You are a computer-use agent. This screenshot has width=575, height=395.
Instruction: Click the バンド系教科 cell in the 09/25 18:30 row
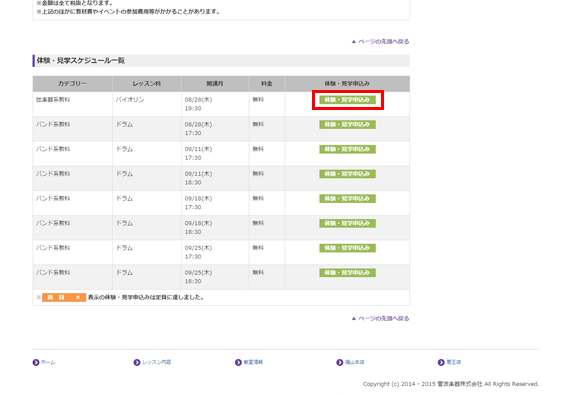point(72,277)
